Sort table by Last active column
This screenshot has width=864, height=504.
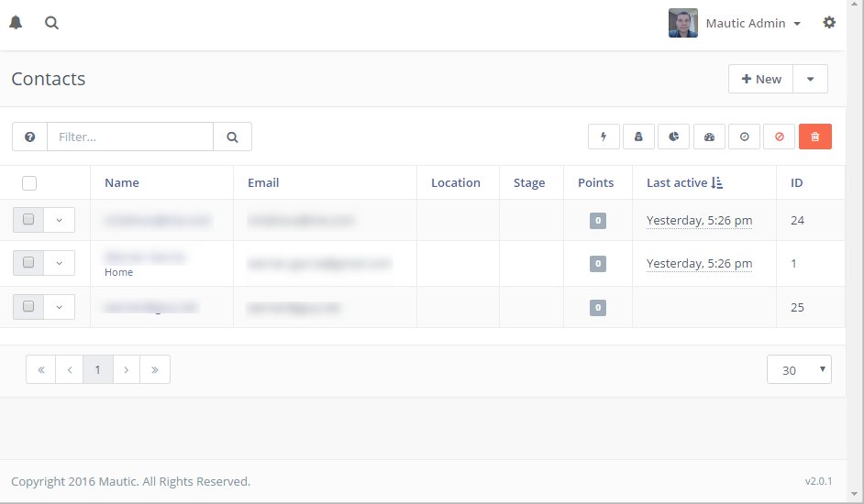677,183
